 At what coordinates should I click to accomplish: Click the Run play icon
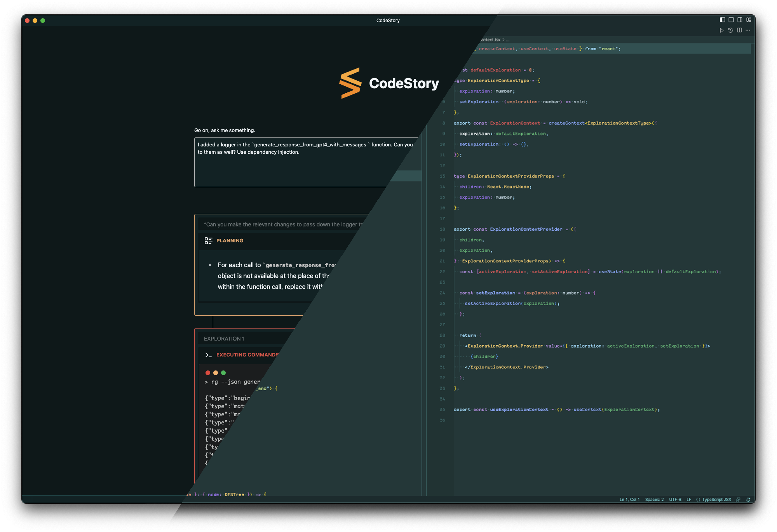pos(721,30)
